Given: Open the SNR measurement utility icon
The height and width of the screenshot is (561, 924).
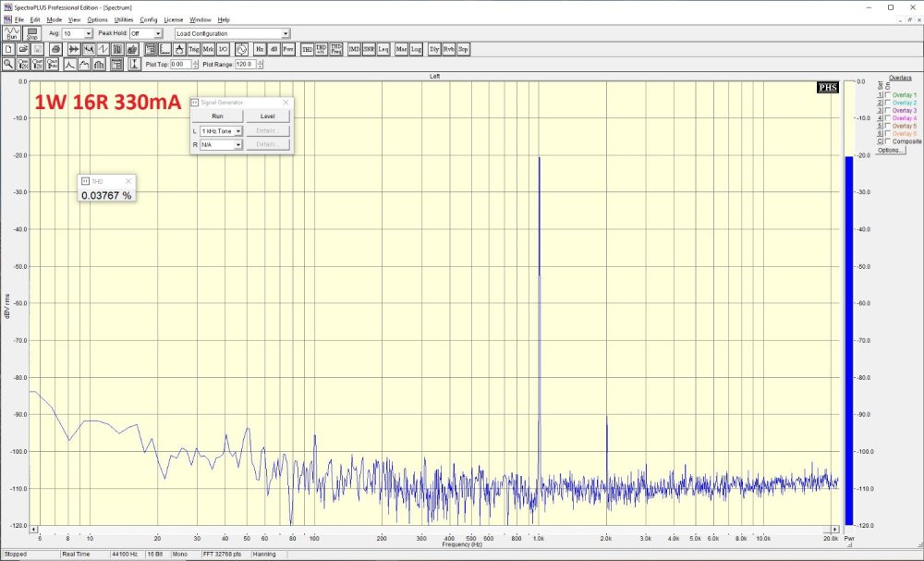Looking at the screenshot, I should [369, 48].
